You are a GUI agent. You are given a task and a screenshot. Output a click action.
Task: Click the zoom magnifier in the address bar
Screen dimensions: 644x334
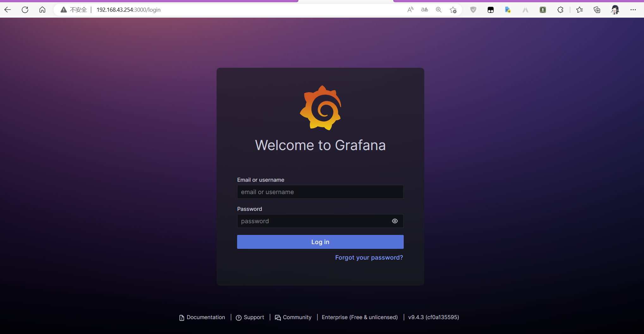click(439, 9)
